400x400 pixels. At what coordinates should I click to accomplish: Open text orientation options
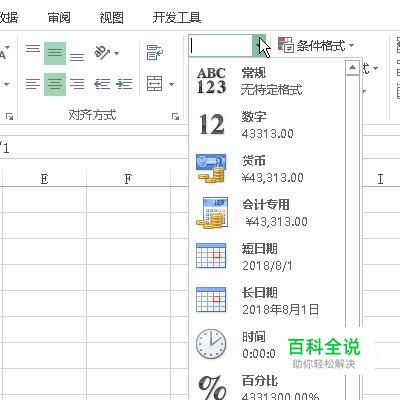click(x=106, y=53)
